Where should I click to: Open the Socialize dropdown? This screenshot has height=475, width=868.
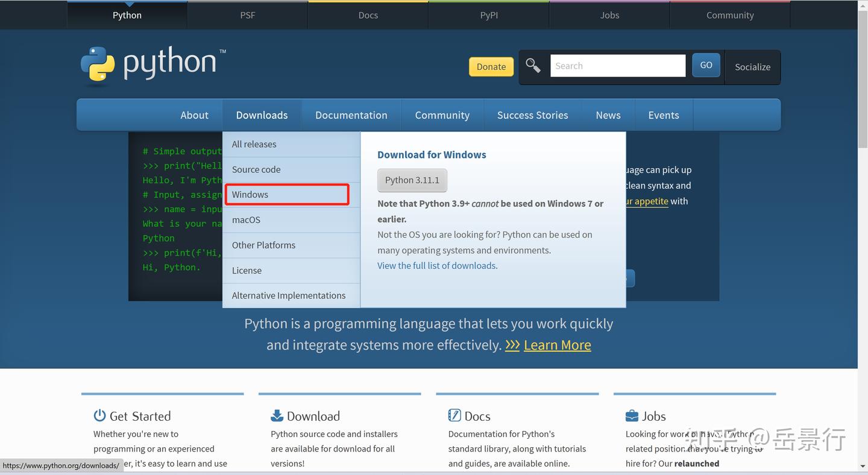752,67
